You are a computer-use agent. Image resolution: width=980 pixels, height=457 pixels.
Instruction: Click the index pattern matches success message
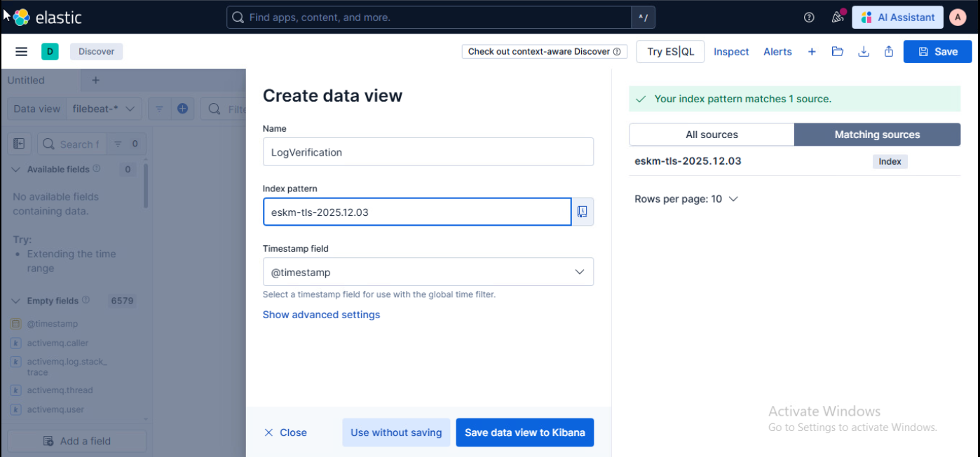tap(794, 99)
